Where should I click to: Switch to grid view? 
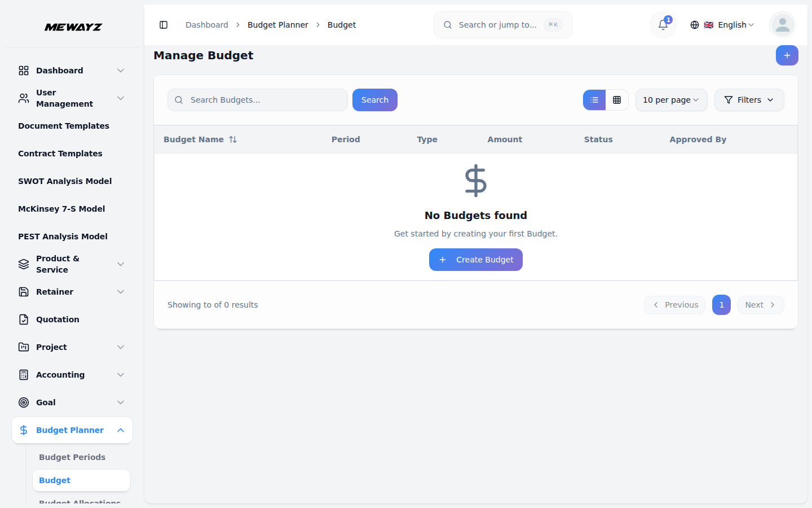pos(617,100)
